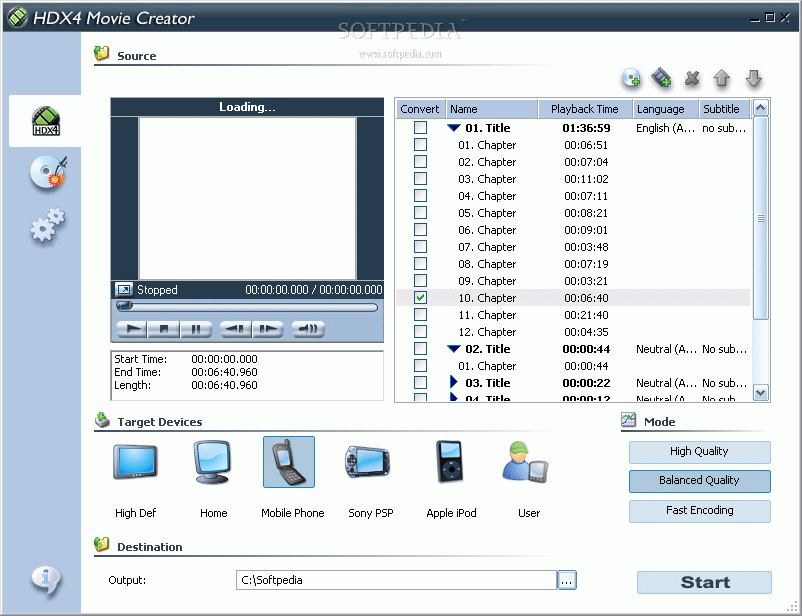Image resolution: width=802 pixels, height=616 pixels.
Task: Play the preview video
Action: pos(132,328)
